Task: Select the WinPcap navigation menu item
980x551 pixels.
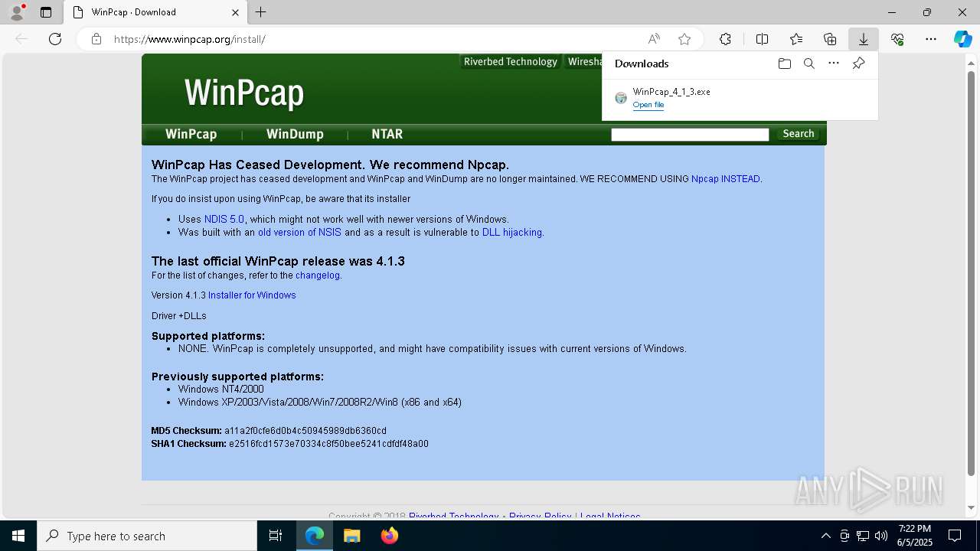Action: click(x=191, y=134)
